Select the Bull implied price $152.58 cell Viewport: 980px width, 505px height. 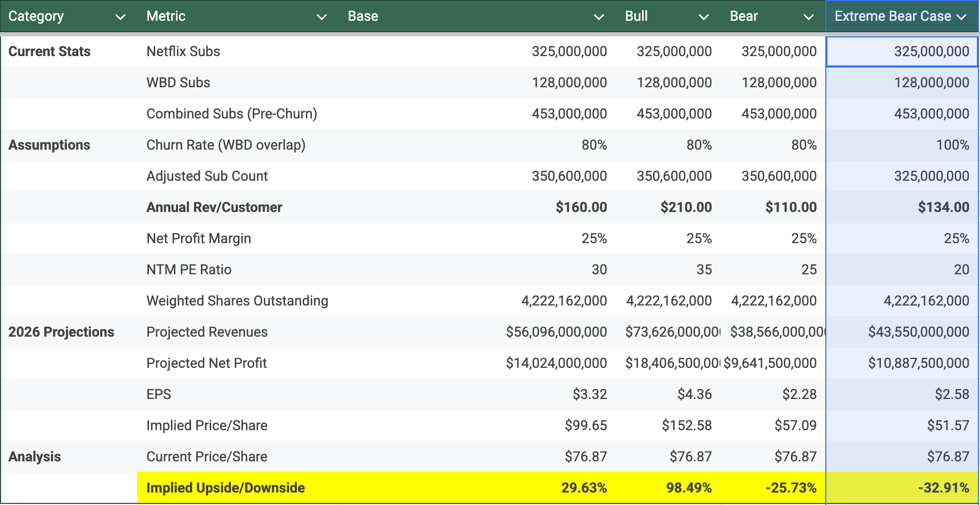pos(669,426)
